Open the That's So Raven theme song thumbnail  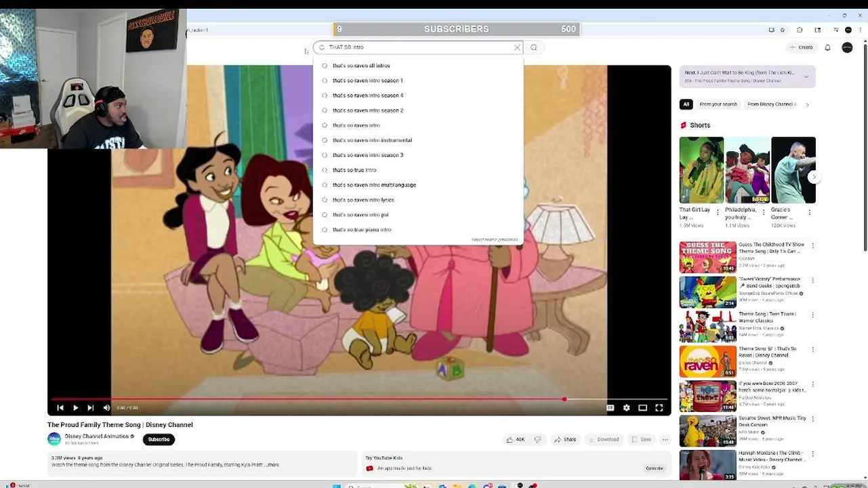(707, 361)
